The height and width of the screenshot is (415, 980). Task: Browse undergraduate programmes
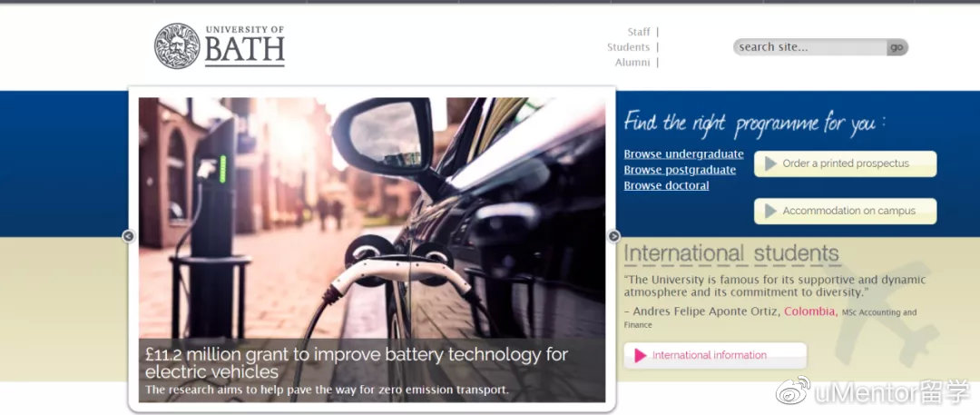pyautogui.click(x=684, y=154)
